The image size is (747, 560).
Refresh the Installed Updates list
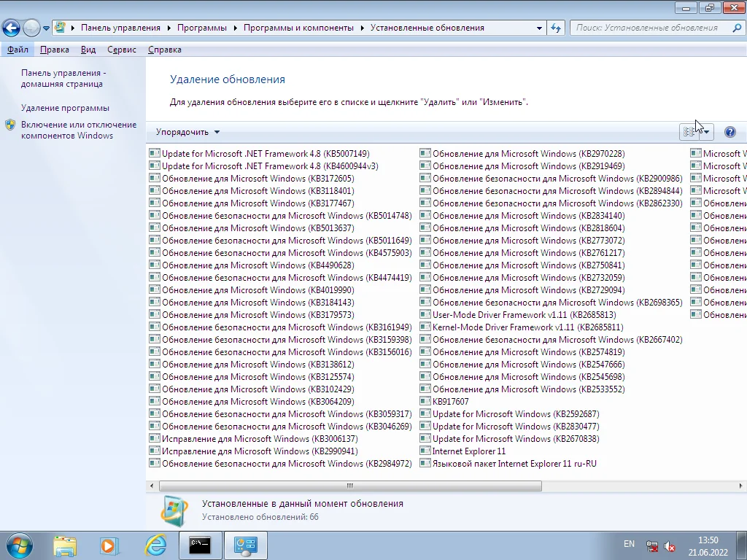point(556,28)
